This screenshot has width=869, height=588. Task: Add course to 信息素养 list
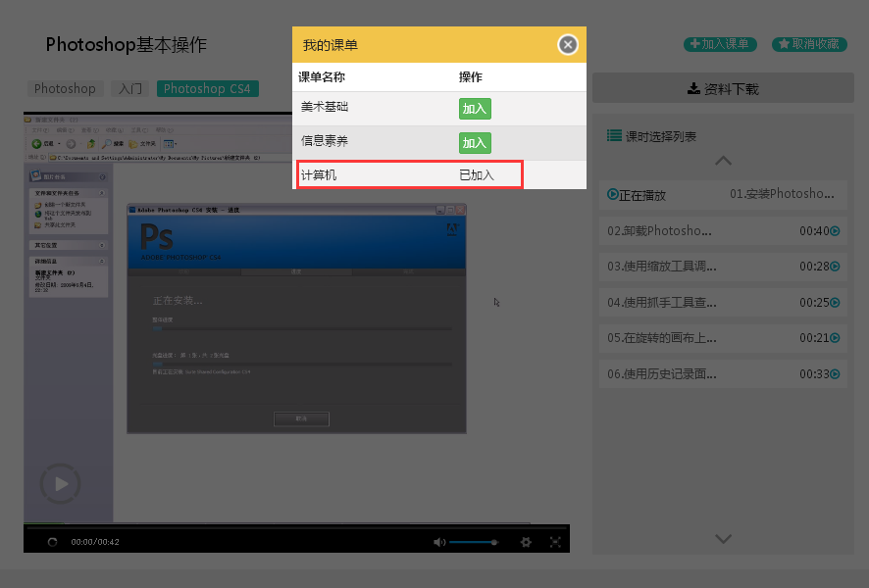tap(475, 143)
